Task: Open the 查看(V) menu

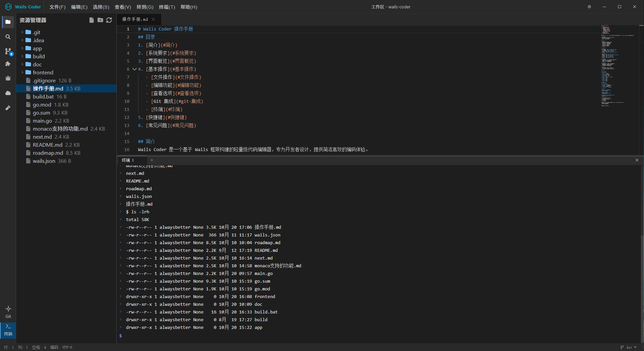Action: [123, 7]
